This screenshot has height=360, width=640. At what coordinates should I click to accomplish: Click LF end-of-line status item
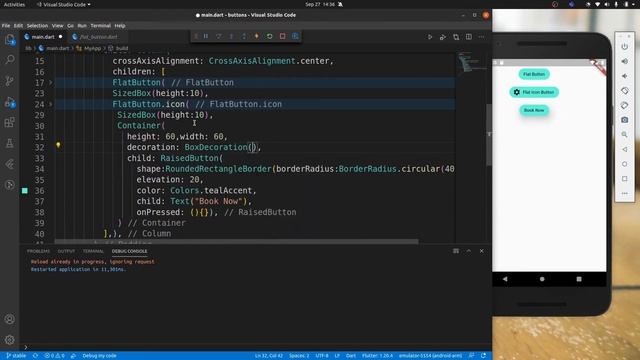pyautogui.click(x=337, y=356)
